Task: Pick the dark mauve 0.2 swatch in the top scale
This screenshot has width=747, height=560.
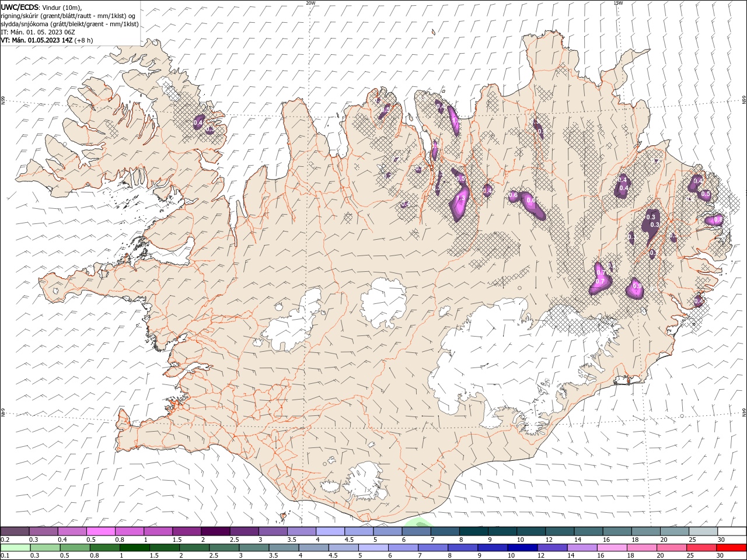Action: click(15, 531)
